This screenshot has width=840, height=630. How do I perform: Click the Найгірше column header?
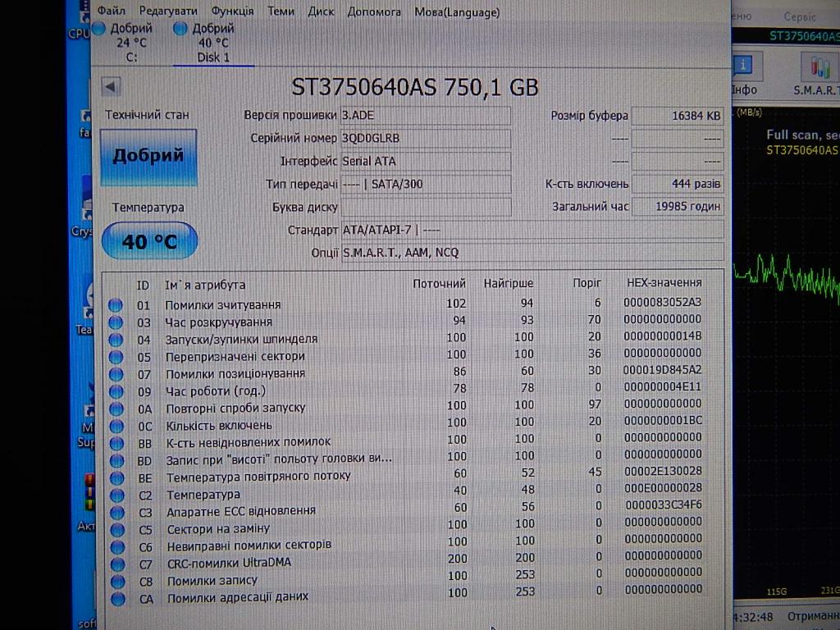509,283
